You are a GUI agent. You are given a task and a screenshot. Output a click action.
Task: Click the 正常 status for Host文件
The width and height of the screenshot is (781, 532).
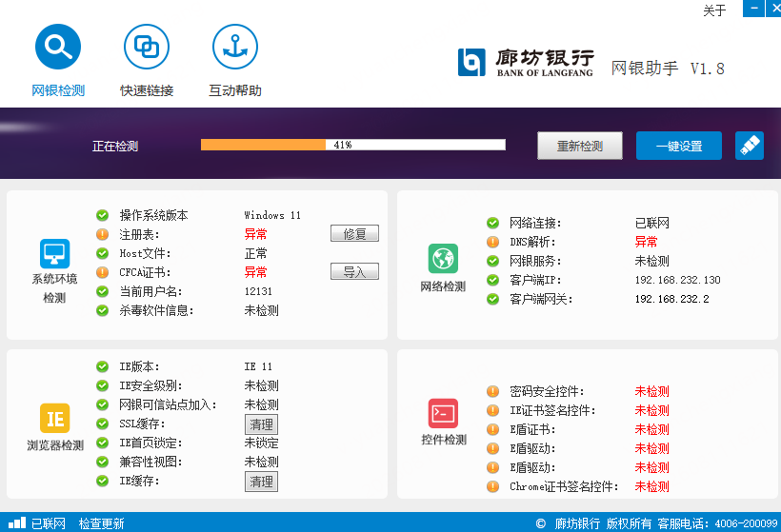point(255,253)
